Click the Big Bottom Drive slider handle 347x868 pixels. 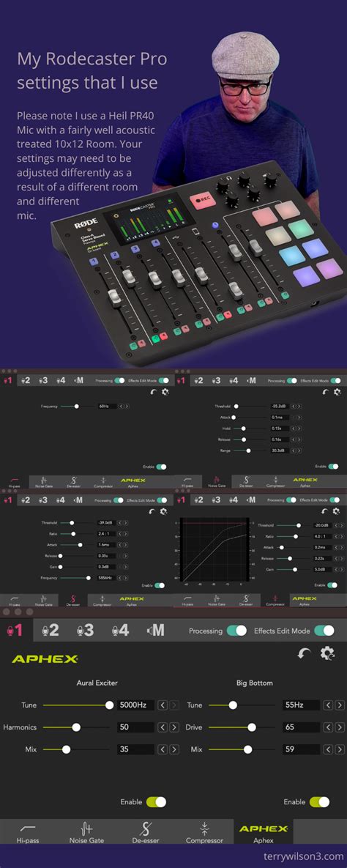(252, 727)
